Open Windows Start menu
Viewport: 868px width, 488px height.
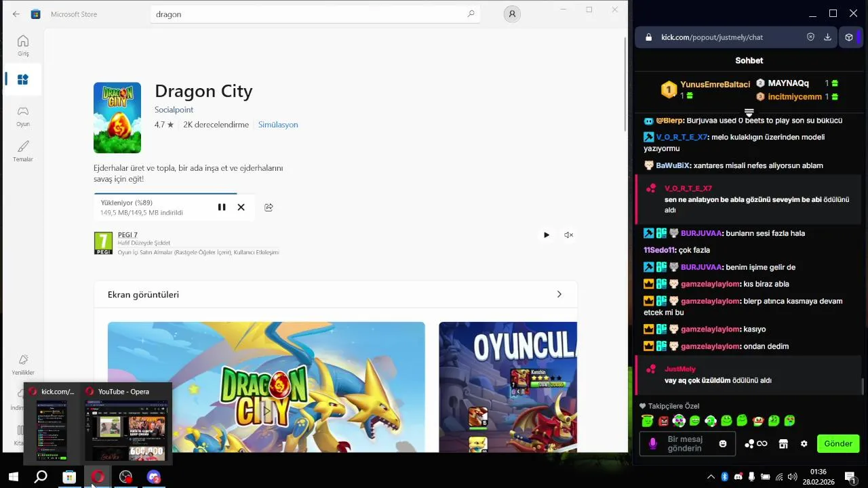coord(13,477)
